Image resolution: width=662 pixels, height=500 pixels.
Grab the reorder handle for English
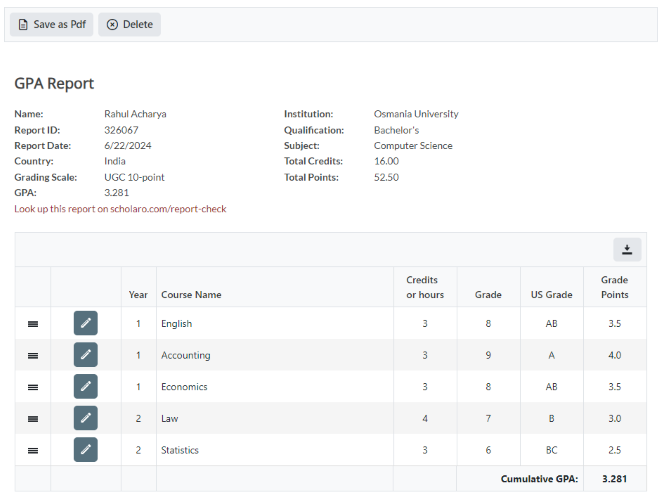click(33, 324)
